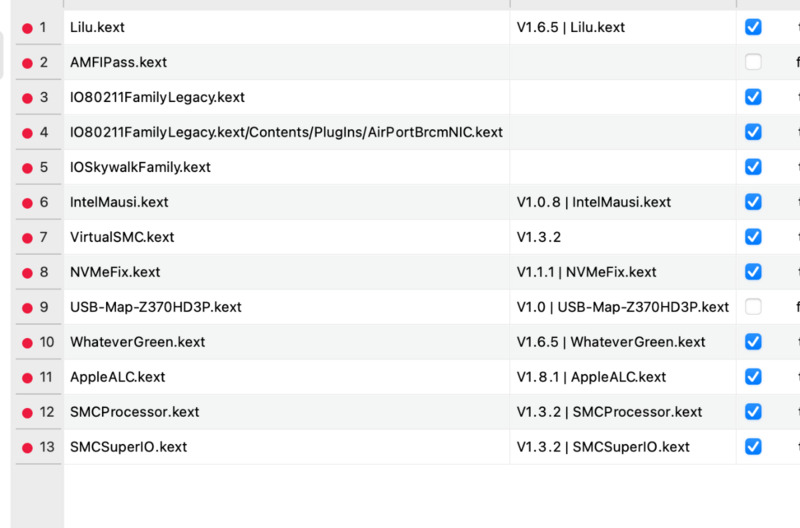800x528 pixels.
Task: Uncheck the AppleALC.kext enabled box
Action: pos(753,377)
